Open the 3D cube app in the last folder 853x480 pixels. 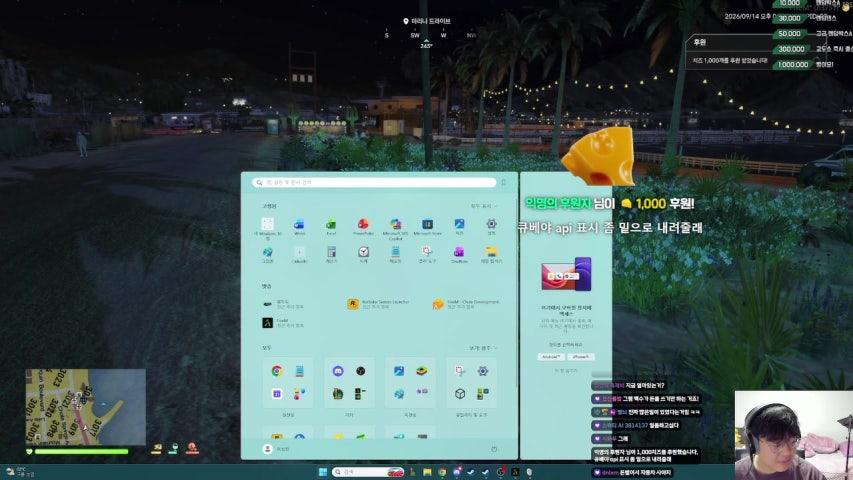pyautogui.click(x=460, y=393)
